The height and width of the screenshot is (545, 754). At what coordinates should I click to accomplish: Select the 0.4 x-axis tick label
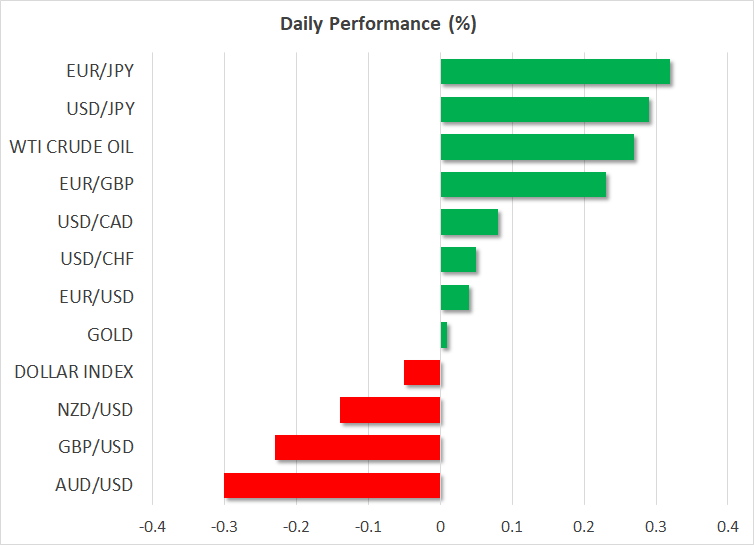tap(727, 525)
